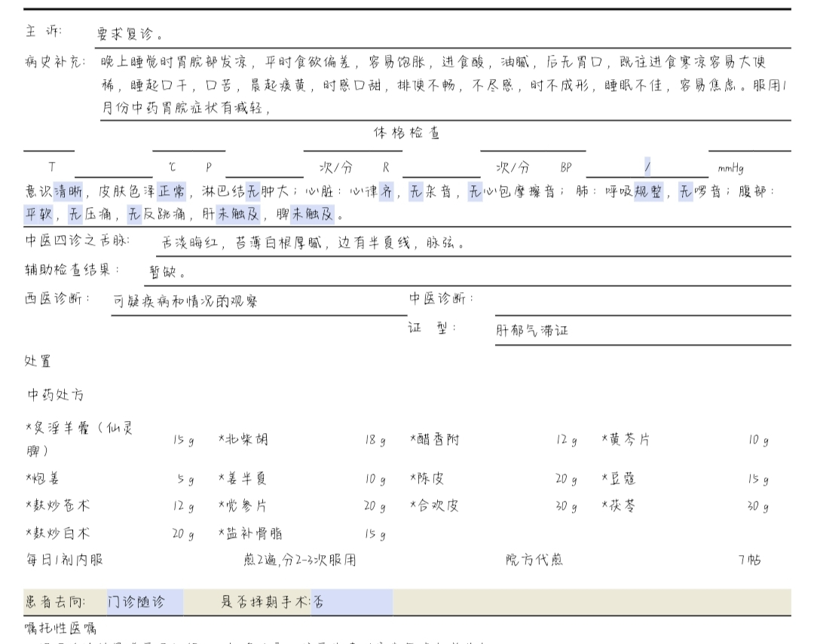Viewport: 814px width, 644px height.
Task: Select the BP blood pressure field
Action: tap(647, 167)
